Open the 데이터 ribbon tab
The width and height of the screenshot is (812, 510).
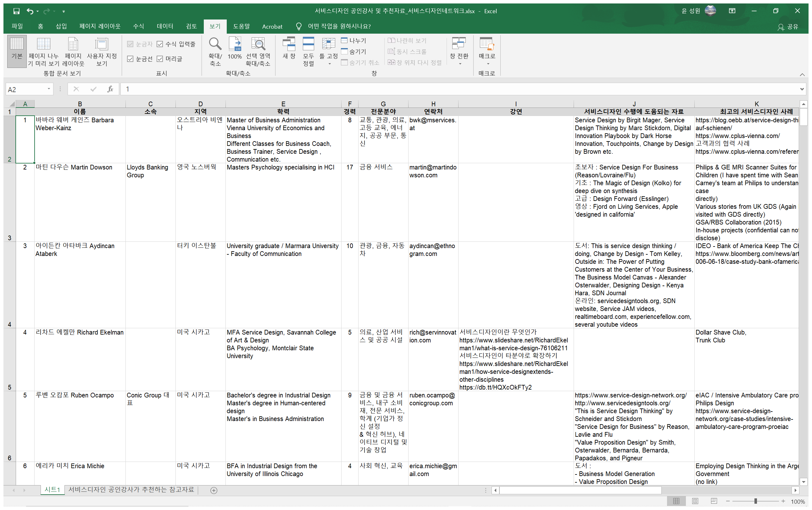[x=165, y=26]
